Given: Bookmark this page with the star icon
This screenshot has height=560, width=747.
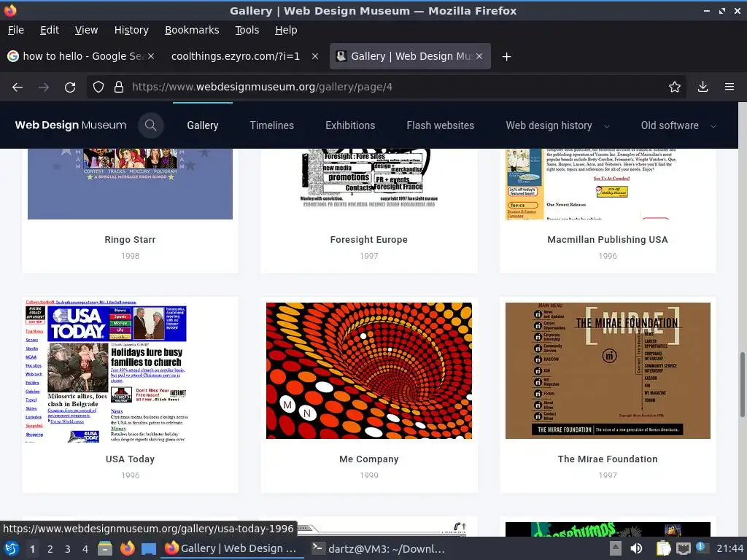Looking at the screenshot, I should (x=674, y=87).
